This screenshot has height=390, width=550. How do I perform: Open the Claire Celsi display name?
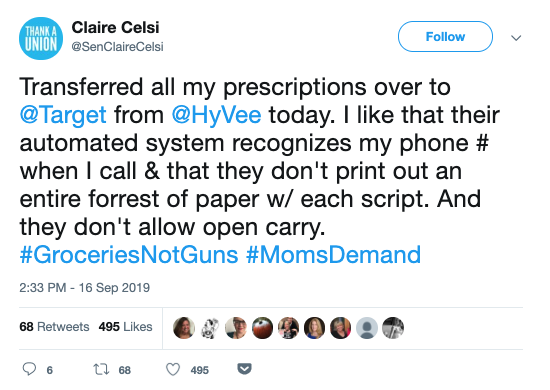click(115, 27)
